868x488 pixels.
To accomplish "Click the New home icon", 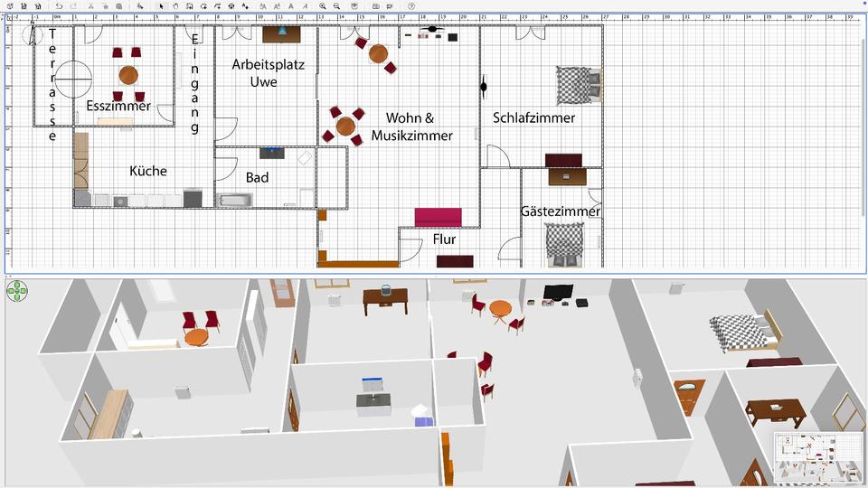I will tap(9, 6).
